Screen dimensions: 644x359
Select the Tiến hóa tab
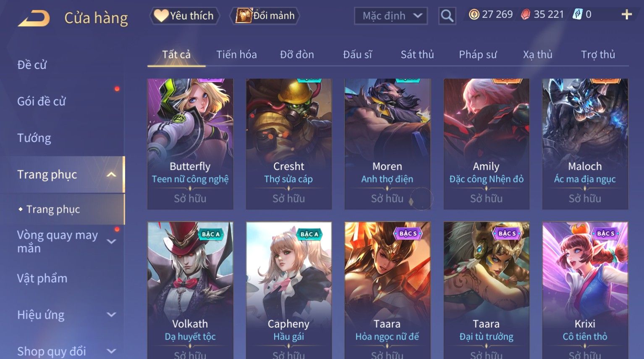[236, 55]
